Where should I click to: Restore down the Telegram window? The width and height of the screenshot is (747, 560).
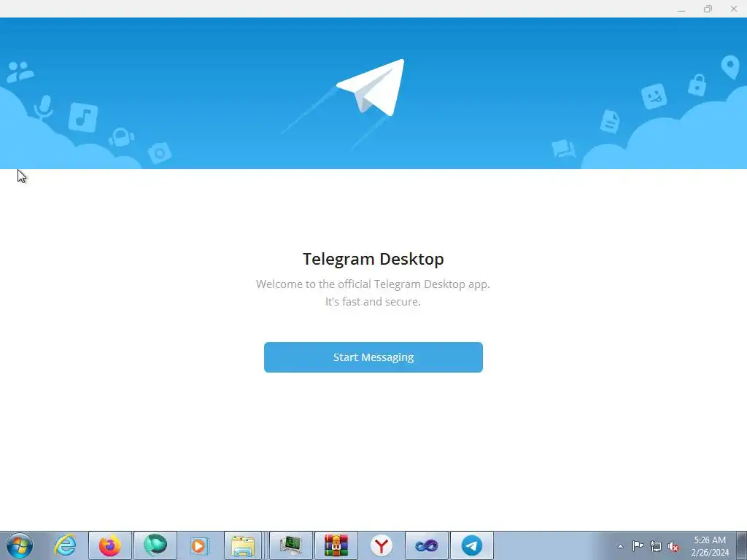[708, 9]
